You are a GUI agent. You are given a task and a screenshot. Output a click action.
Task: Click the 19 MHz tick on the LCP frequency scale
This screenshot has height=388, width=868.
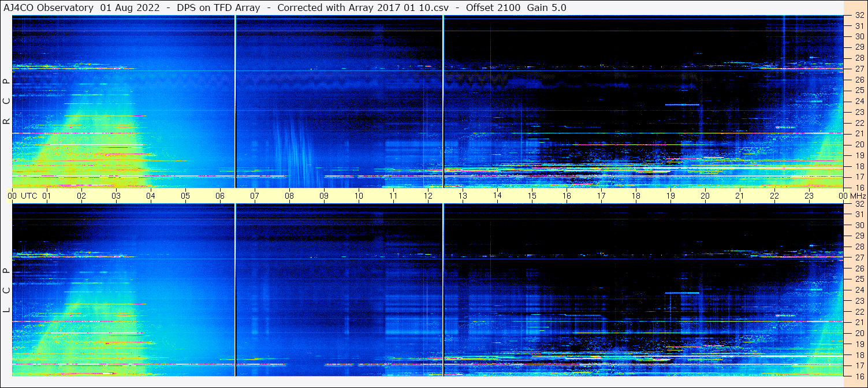[x=859, y=344]
